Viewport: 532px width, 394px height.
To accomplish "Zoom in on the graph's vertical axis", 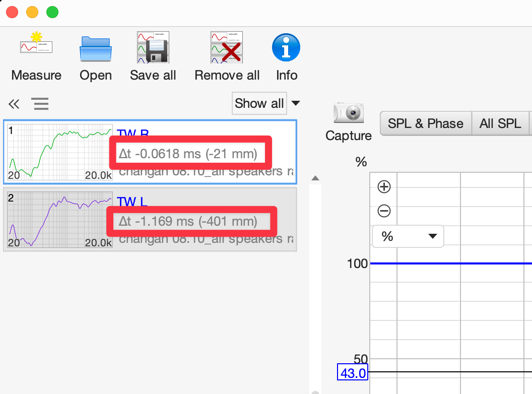I will click(x=384, y=187).
